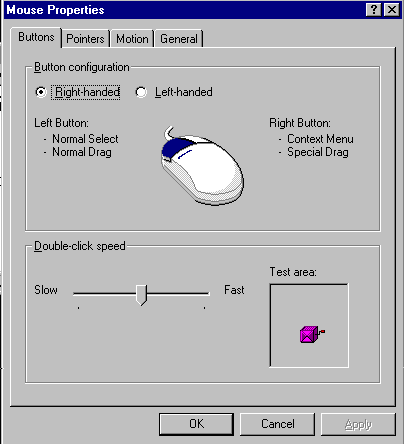Select the Buttons tab
The height and width of the screenshot is (444, 404).
[x=36, y=37]
